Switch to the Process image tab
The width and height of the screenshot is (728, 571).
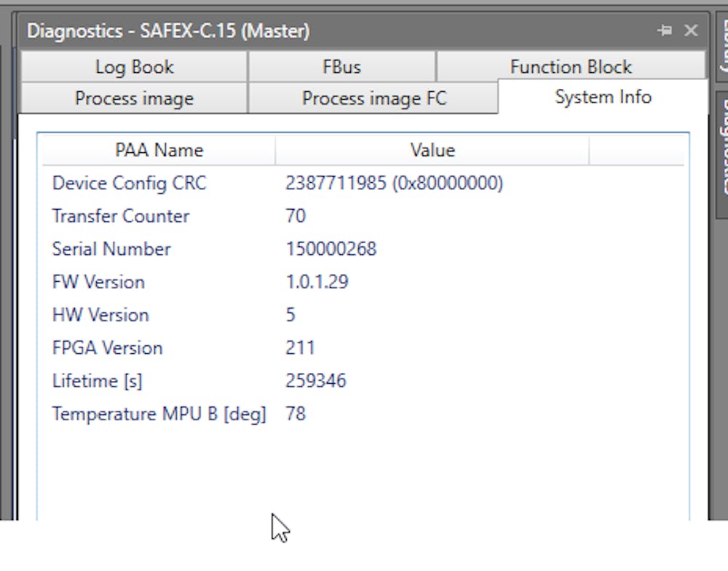click(134, 98)
